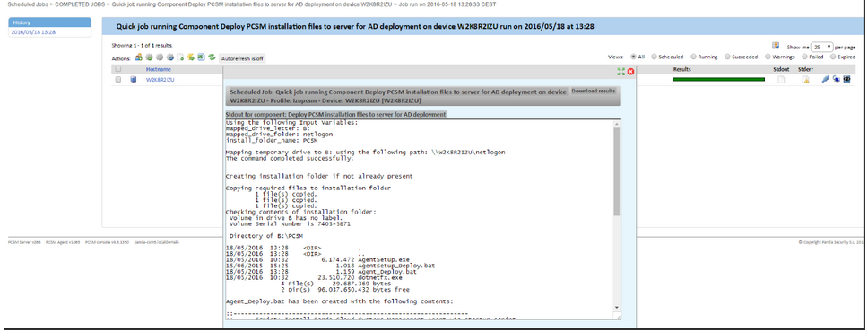The height and width of the screenshot is (332, 868).
Task: Select the Warnings view radio button
Action: coord(768,57)
